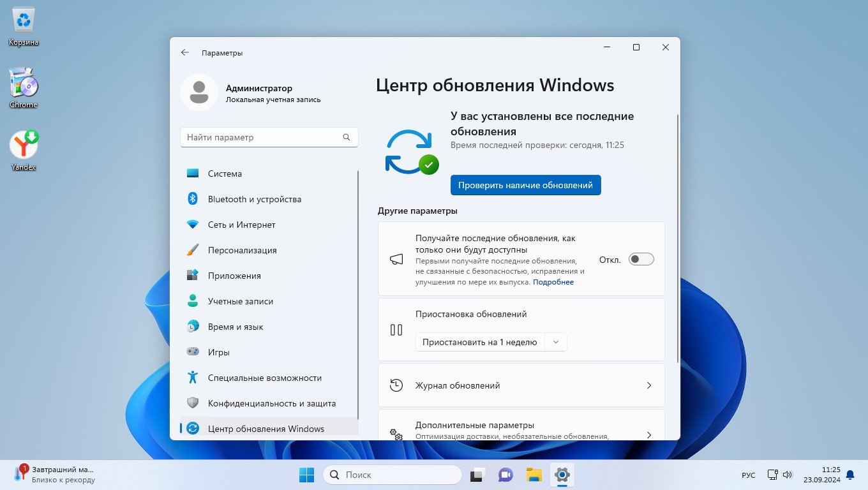This screenshot has height=490, width=868.
Task: Expand Дополнительные параметры with its chevron
Action: tap(649, 434)
